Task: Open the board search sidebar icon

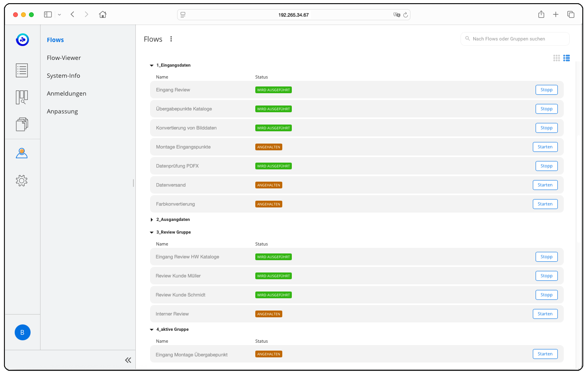Action: coord(22,97)
